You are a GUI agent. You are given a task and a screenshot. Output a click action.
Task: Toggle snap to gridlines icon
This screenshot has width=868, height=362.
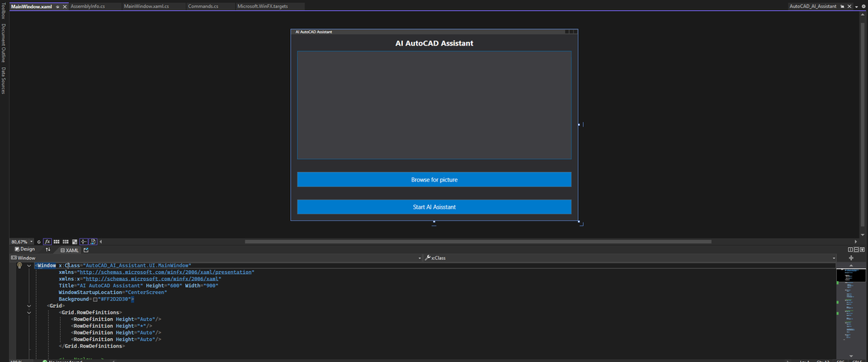(66, 241)
